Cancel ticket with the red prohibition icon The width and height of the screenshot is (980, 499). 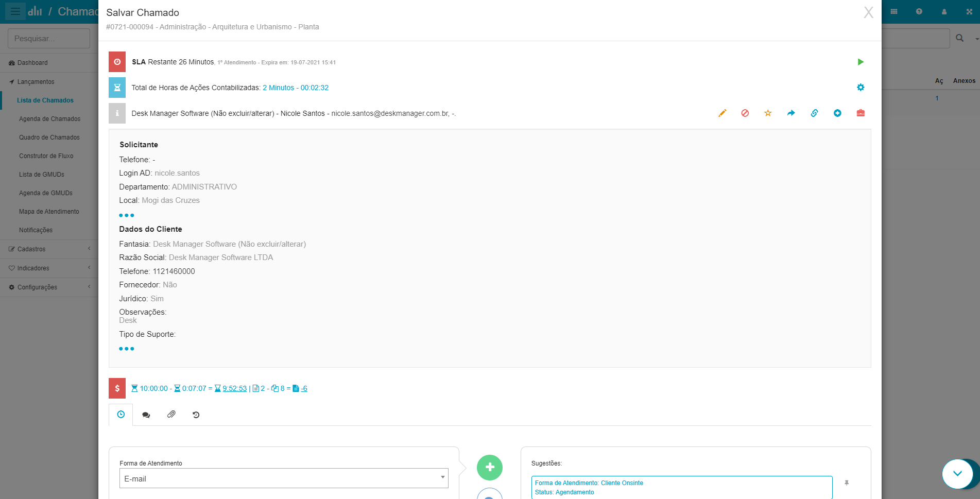pyautogui.click(x=745, y=113)
